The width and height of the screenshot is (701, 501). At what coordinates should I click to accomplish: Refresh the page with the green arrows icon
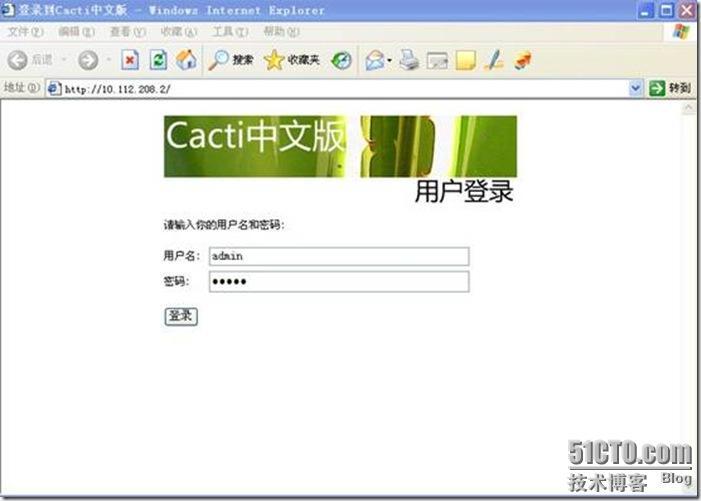tap(158, 60)
